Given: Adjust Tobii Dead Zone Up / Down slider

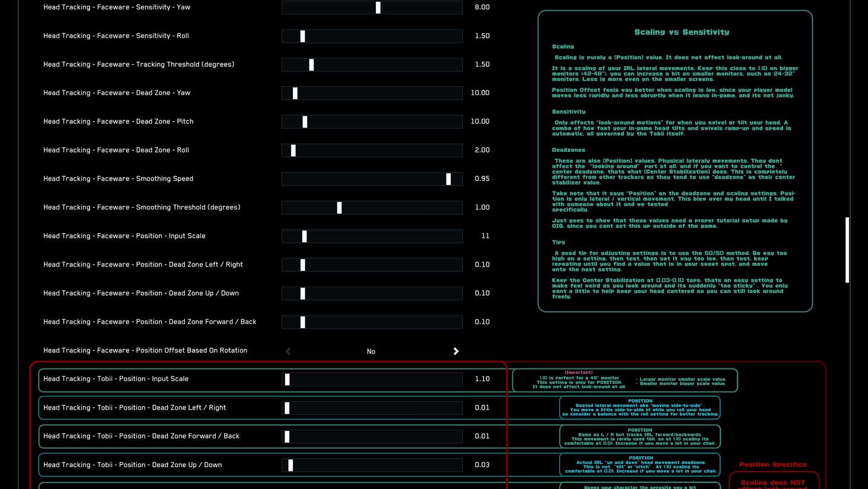Looking at the screenshot, I should [290, 465].
